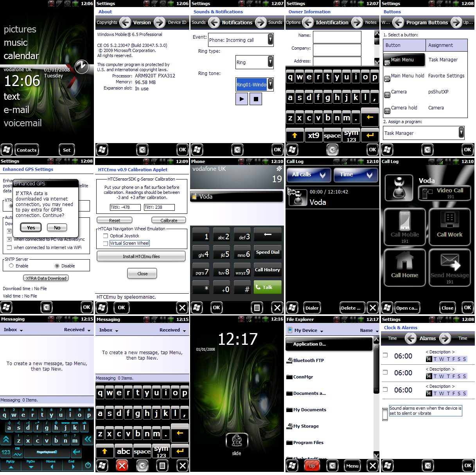Click Yes in Enhanced GPS dialog

pos(31,228)
